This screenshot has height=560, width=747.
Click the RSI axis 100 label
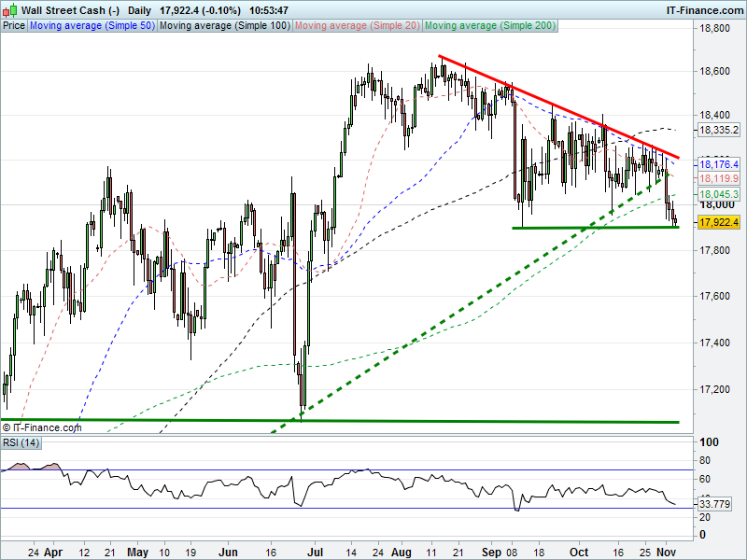tap(709, 442)
